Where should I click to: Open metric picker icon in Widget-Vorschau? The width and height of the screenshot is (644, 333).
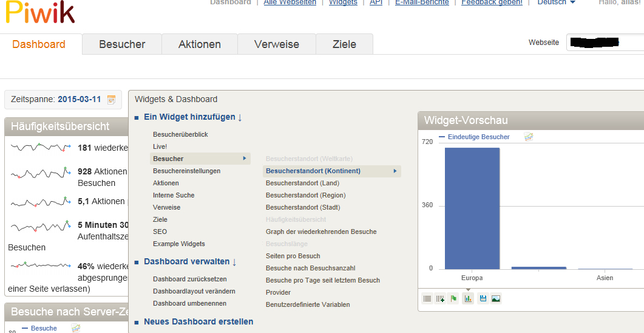pos(529,137)
